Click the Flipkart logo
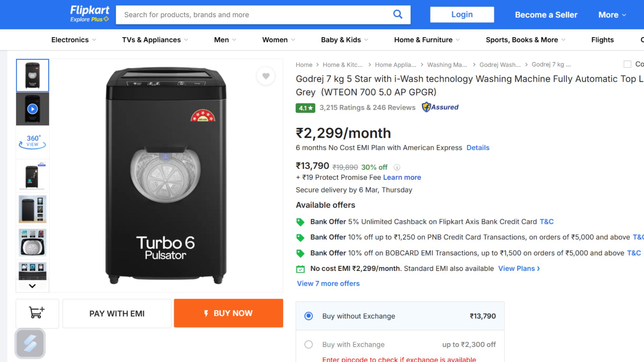Screen dimensions: 644x362 90,10
